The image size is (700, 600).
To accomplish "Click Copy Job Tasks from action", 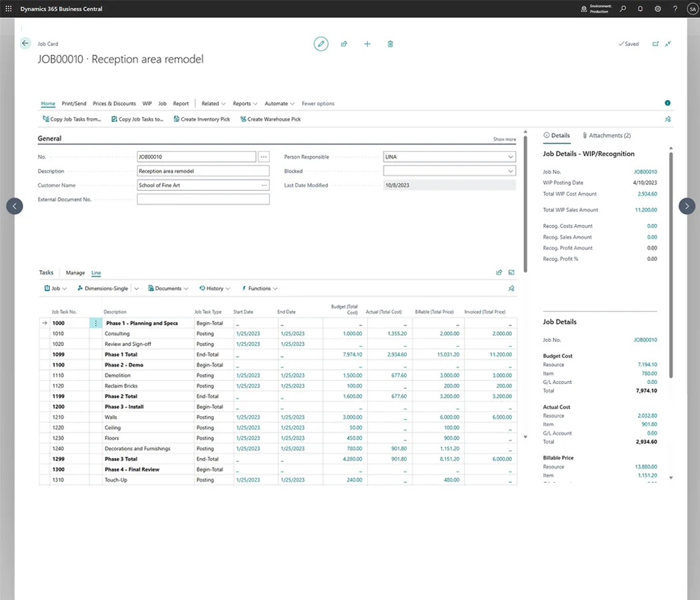I will click(x=72, y=119).
